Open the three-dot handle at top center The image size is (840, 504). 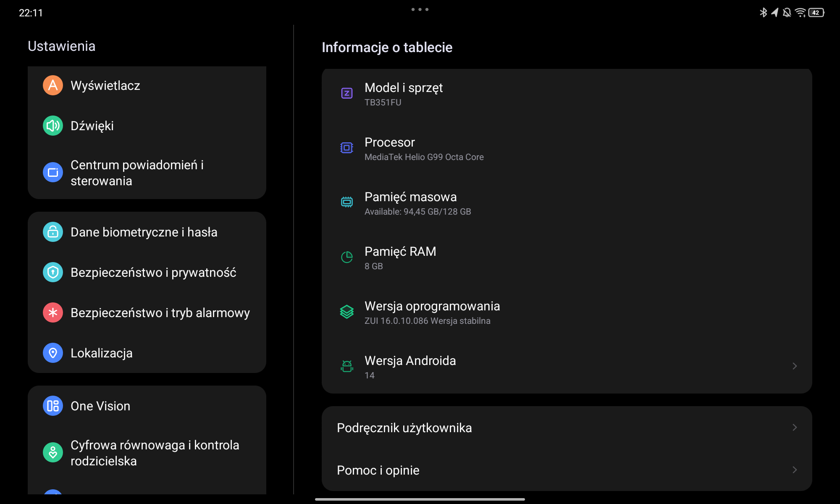coord(420,9)
